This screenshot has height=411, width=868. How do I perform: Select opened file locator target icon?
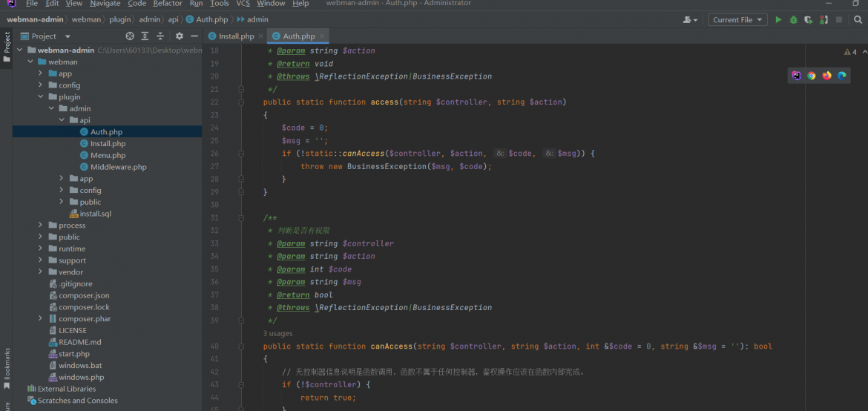130,36
